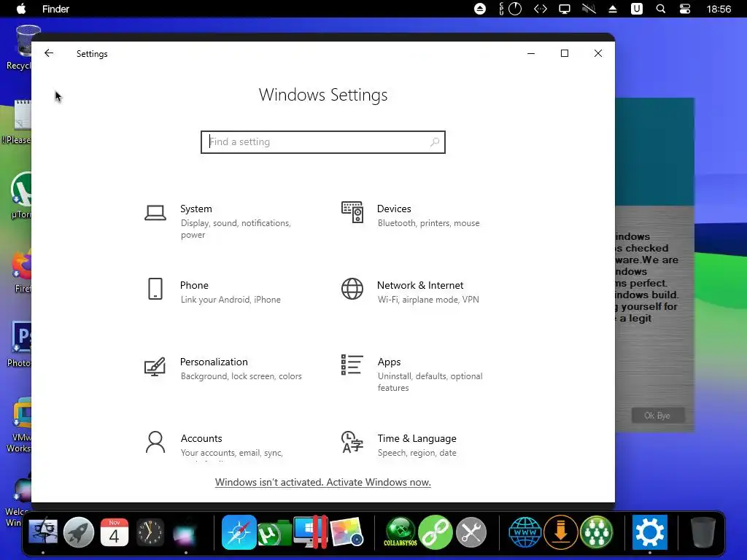Click the white U icon in menu bar
This screenshot has height=560, width=747.
(636, 9)
